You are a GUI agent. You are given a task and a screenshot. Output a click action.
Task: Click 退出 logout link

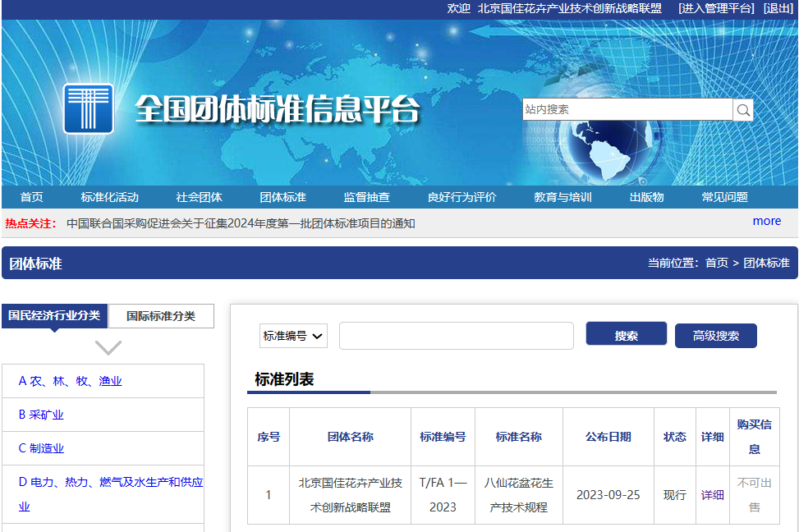point(778,8)
